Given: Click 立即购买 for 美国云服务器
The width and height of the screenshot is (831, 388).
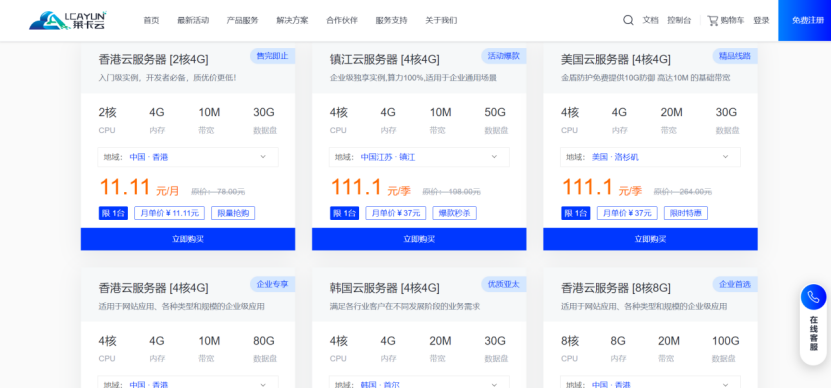Looking at the screenshot, I should click(650, 239).
